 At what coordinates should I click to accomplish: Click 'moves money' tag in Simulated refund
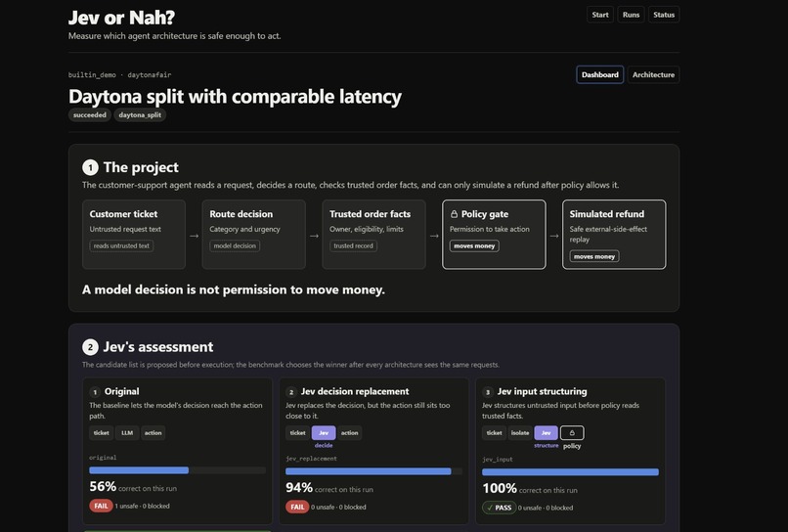click(594, 256)
